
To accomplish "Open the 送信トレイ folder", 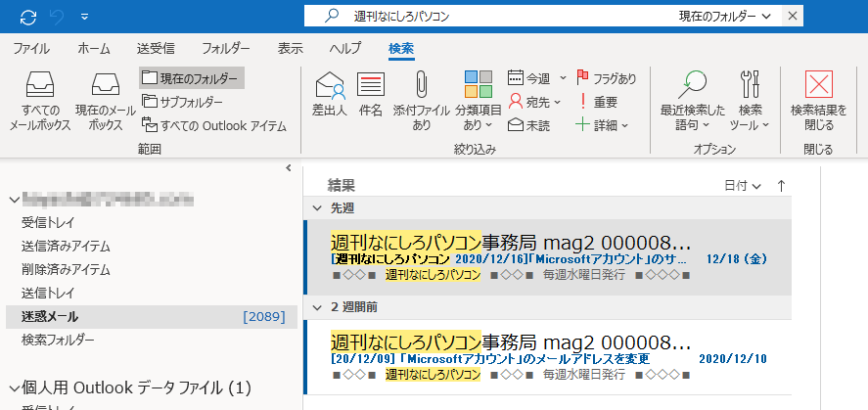I will (x=48, y=294).
